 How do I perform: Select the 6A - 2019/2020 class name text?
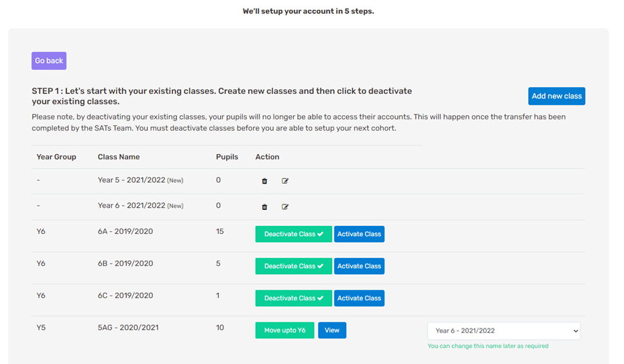click(125, 231)
